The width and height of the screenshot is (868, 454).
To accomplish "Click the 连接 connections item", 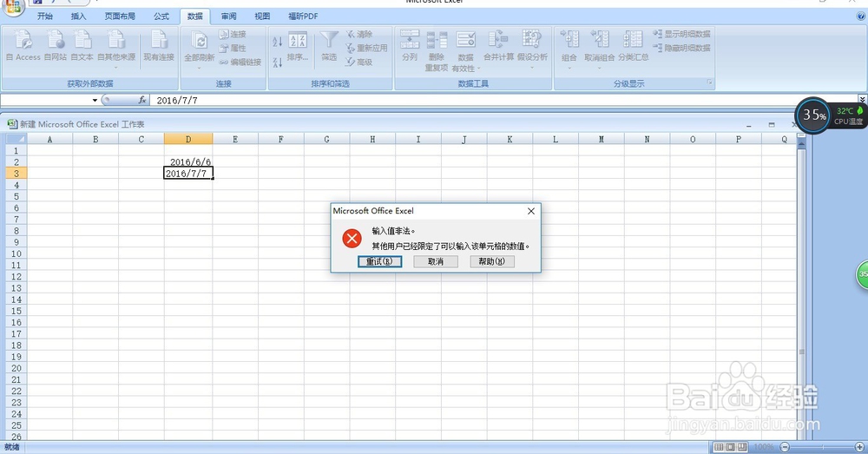I will (x=233, y=35).
